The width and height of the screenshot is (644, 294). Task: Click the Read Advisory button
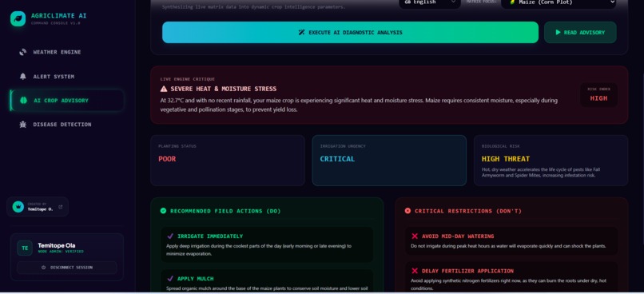pyautogui.click(x=580, y=33)
